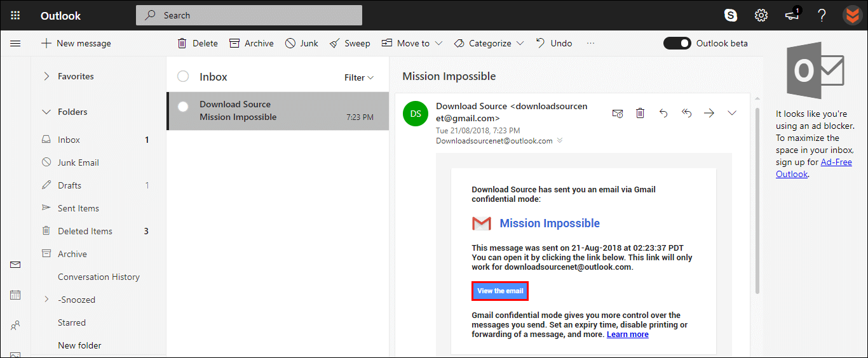Click the DS sender avatar
This screenshot has width=868, height=358.
pyautogui.click(x=416, y=114)
